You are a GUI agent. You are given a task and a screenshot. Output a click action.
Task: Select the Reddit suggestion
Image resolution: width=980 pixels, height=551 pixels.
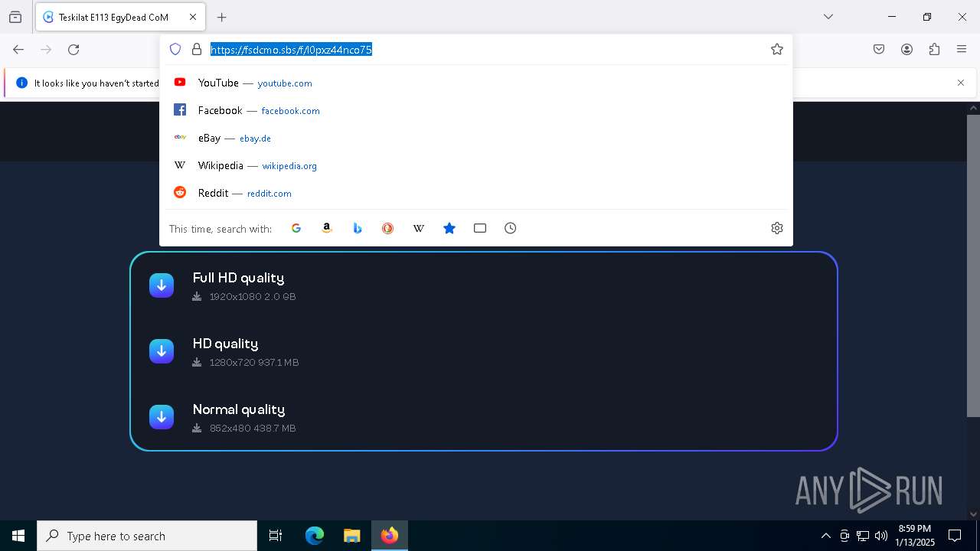click(476, 193)
